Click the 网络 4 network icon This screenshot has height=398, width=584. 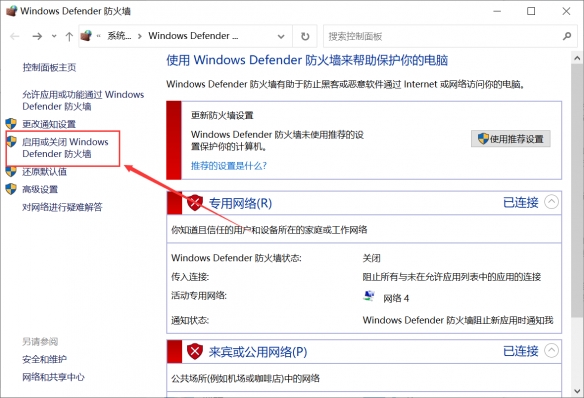pos(368,296)
